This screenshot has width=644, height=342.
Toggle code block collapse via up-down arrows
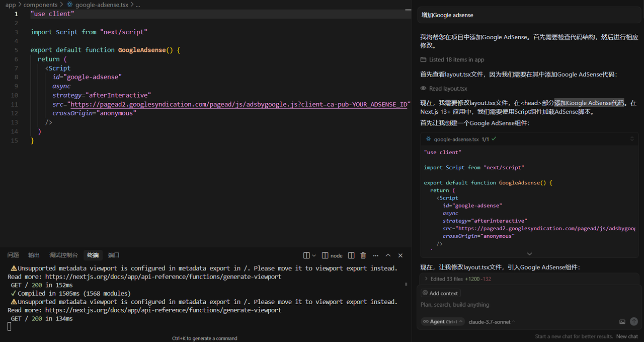pos(632,139)
